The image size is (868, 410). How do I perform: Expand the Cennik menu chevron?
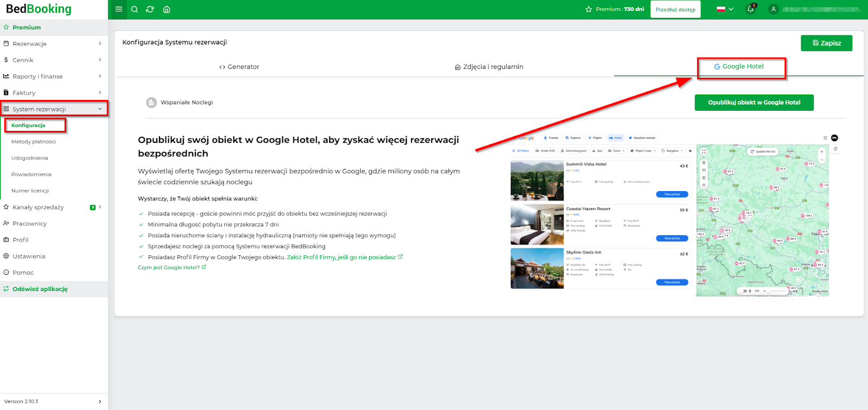[x=100, y=60]
